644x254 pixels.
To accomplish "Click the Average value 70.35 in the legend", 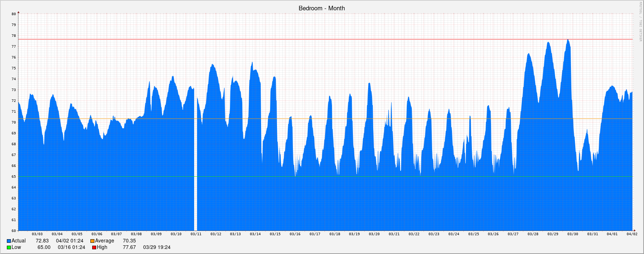I will pos(129,241).
